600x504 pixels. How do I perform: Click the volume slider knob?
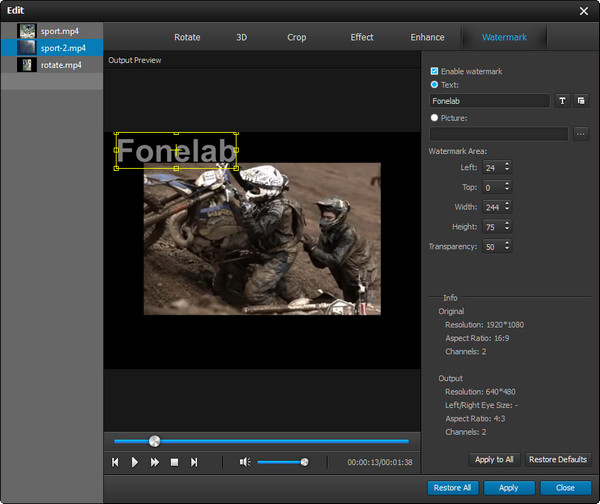(305, 462)
